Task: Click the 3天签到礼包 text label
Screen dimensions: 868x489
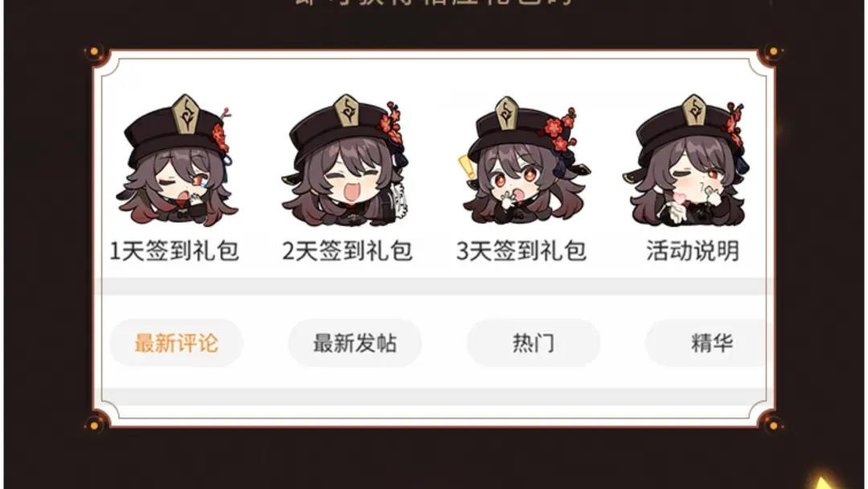Action: pos(522,251)
